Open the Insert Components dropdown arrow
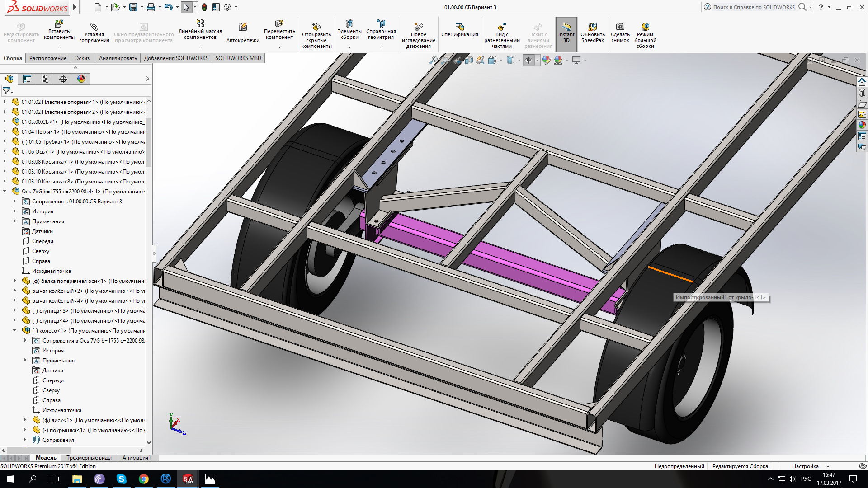The image size is (868, 488). point(59,47)
